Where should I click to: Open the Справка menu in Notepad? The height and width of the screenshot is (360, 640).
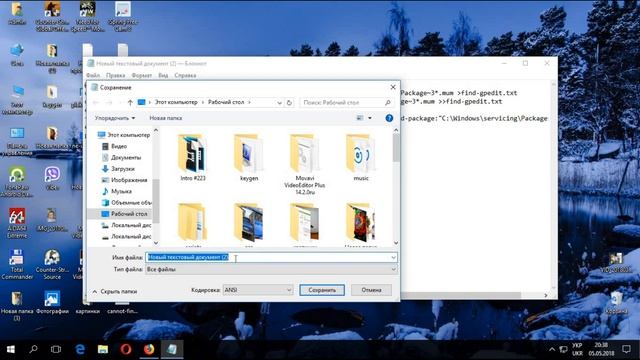tap(185, 76)
